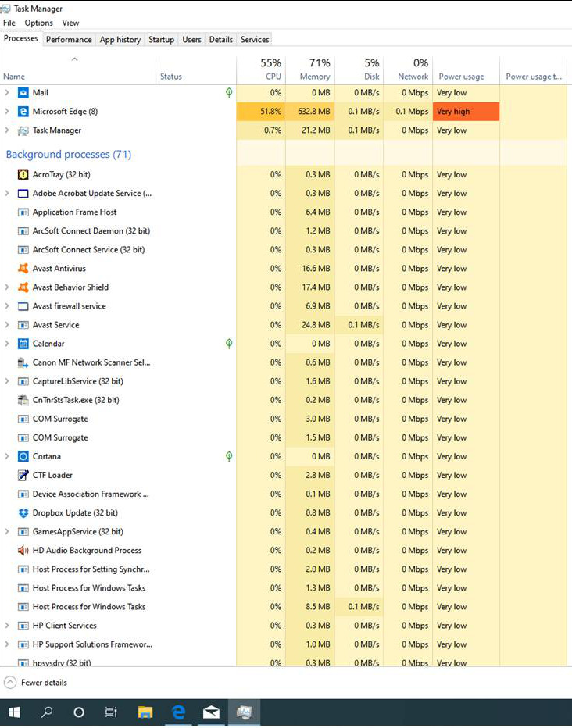Open the File menu
572x728 pixels.
tap(9, 23)
